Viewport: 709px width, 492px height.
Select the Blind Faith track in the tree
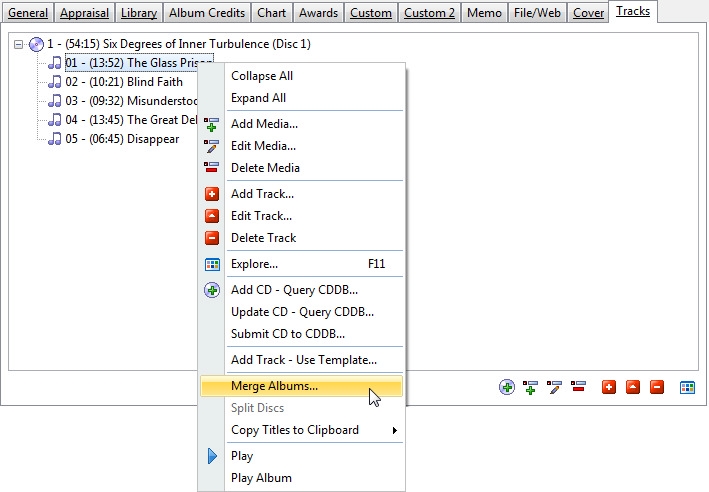click(x=124, y=82)
